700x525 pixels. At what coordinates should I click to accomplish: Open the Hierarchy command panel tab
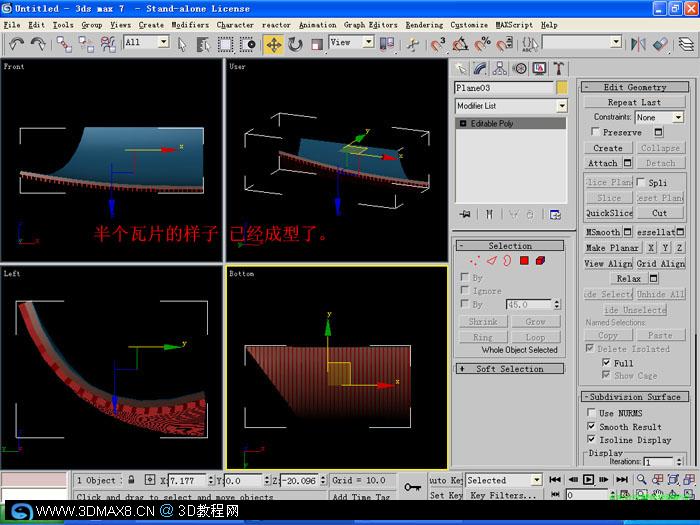pos(500,68)
